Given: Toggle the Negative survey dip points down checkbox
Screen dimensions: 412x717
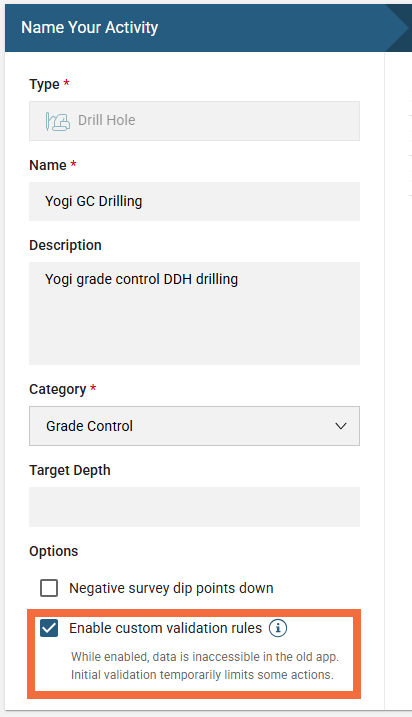Looking at the screenshot, I should pos(49,588).
